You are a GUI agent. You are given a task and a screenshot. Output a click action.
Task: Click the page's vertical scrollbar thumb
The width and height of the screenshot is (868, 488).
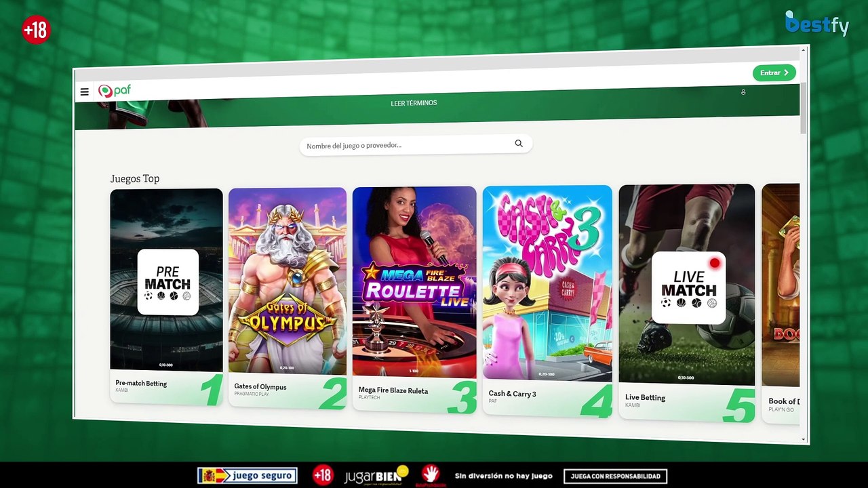(x=804, y=108)
